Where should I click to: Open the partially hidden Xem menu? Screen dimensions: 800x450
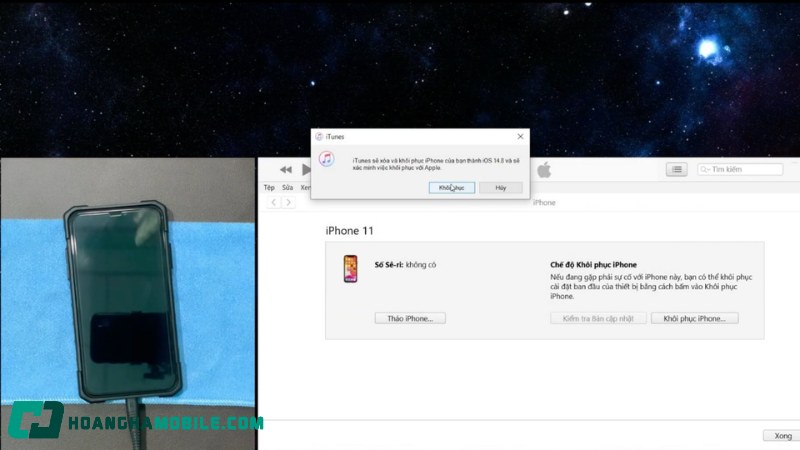point(305,187)
